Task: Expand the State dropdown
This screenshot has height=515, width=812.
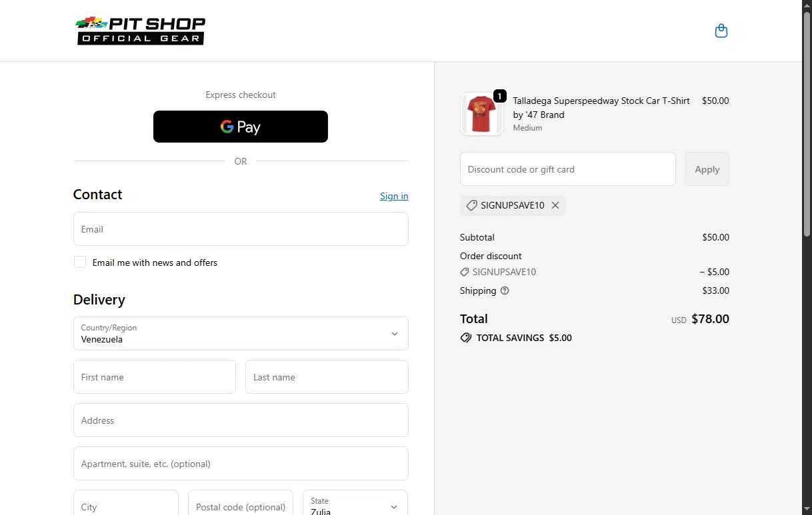Action: [x=355, y=503]
